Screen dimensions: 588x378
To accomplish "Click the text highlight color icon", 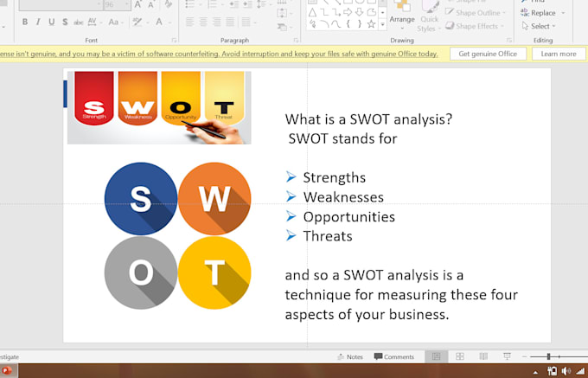I will 137,22.
